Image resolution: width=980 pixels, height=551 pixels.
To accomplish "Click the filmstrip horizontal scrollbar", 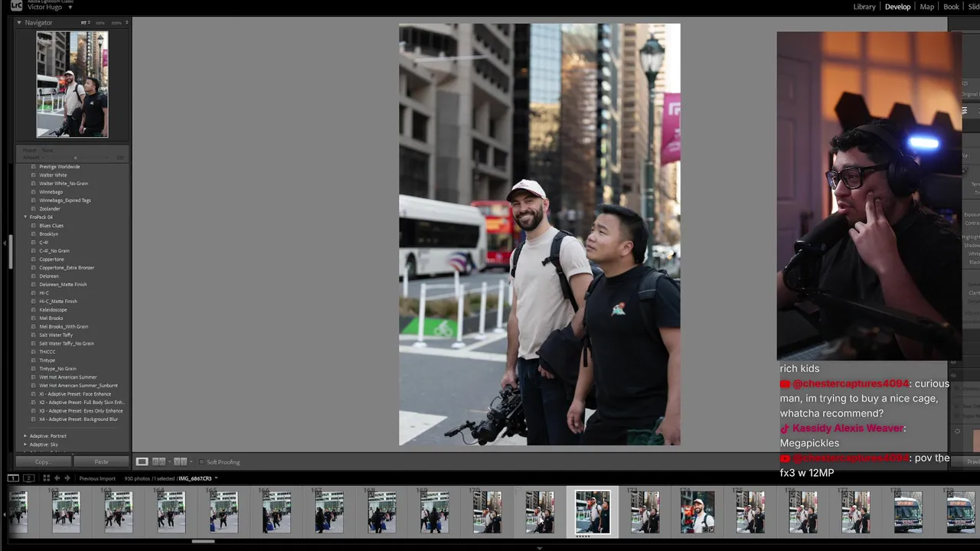I will [203, 541].
